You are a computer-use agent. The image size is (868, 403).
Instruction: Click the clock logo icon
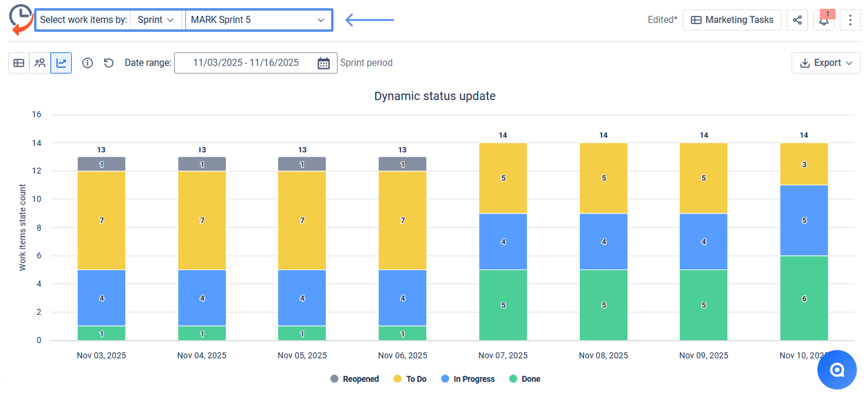(x=21, y=19)
